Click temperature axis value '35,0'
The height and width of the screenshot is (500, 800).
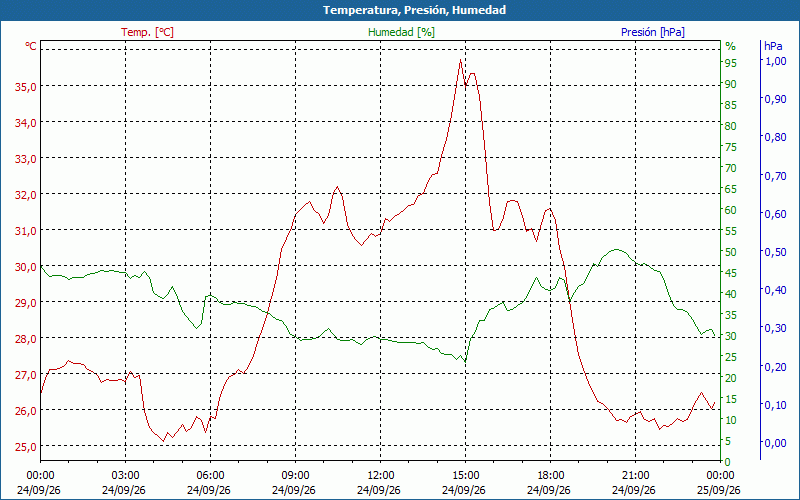[26, 87]
